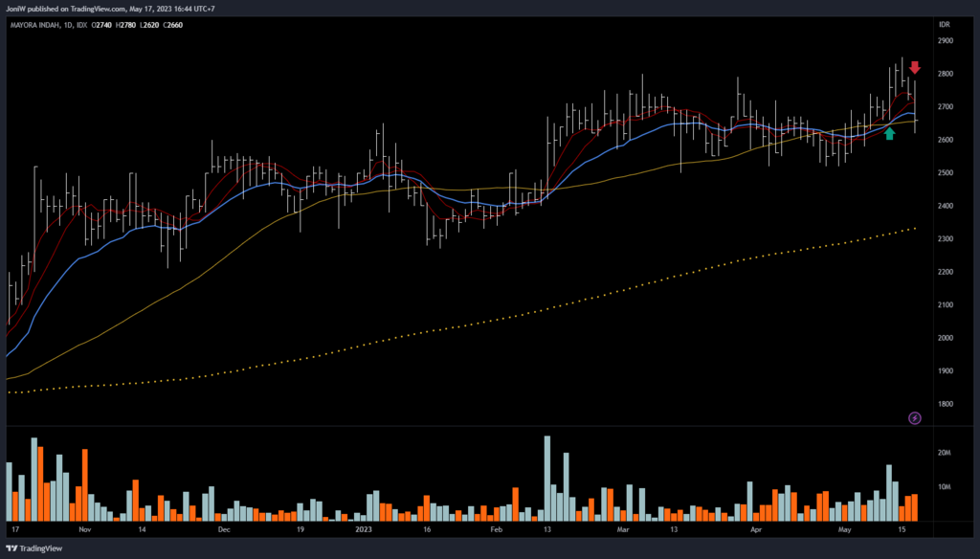
Task: Click the red down arrow marker
Action: tap(915, 67)
